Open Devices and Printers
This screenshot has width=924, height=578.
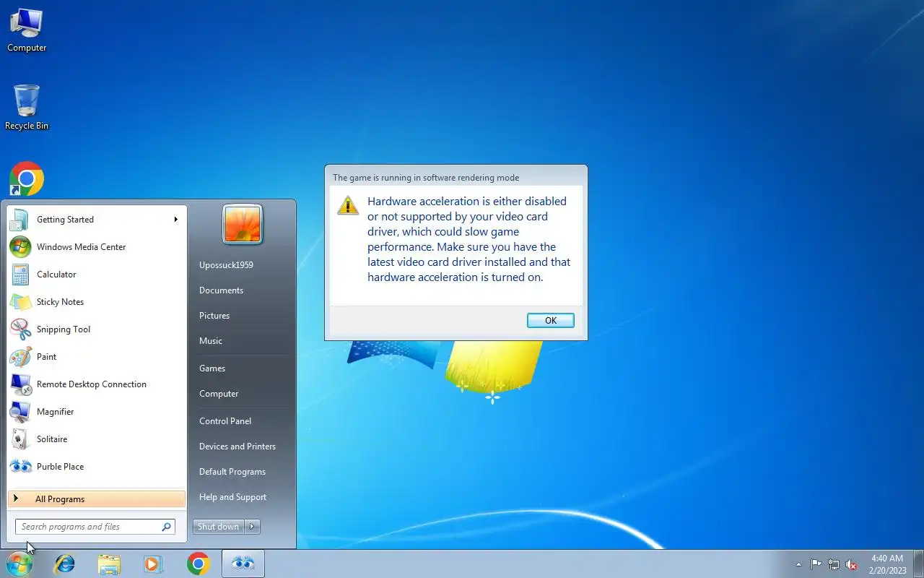(x=237, y=447)
